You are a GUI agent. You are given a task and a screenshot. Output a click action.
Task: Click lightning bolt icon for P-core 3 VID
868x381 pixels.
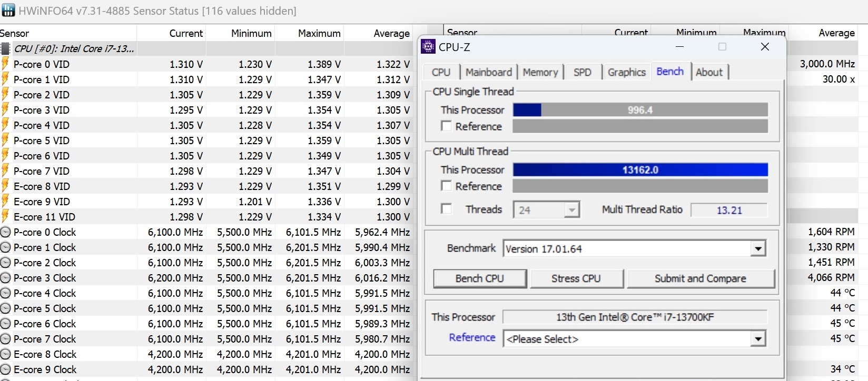click(5, 110)
